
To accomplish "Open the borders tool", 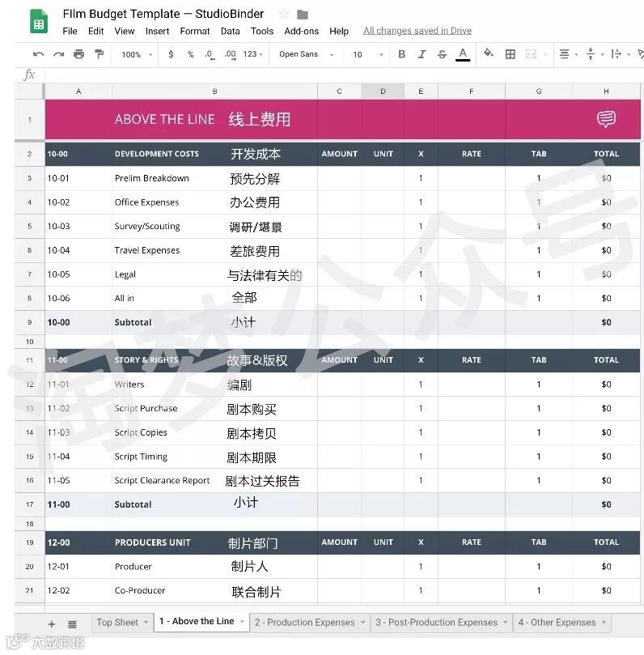I will (510, 54).
